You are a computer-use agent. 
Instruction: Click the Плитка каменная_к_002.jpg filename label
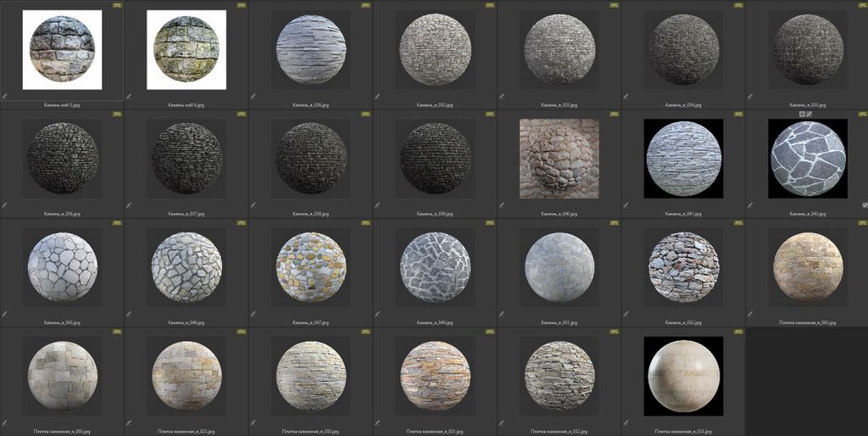(807, 322)
